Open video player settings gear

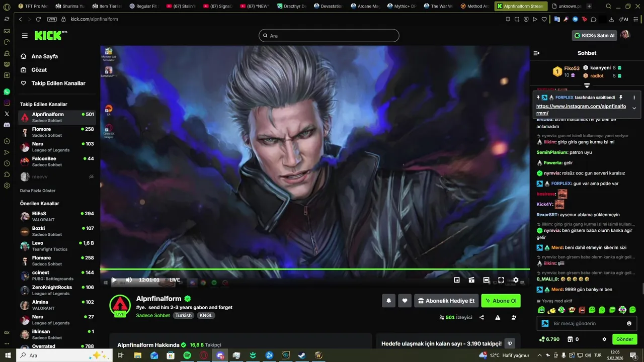click(516, 280)
